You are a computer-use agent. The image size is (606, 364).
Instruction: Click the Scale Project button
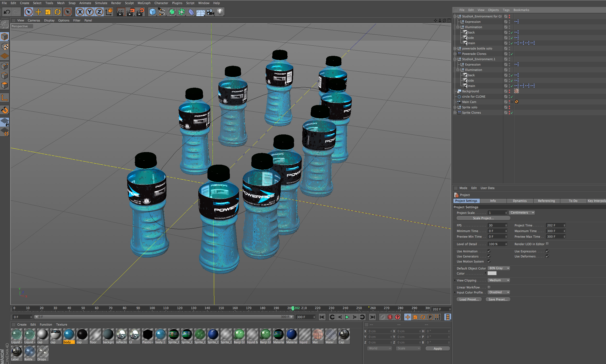click(x=483, y=218)
